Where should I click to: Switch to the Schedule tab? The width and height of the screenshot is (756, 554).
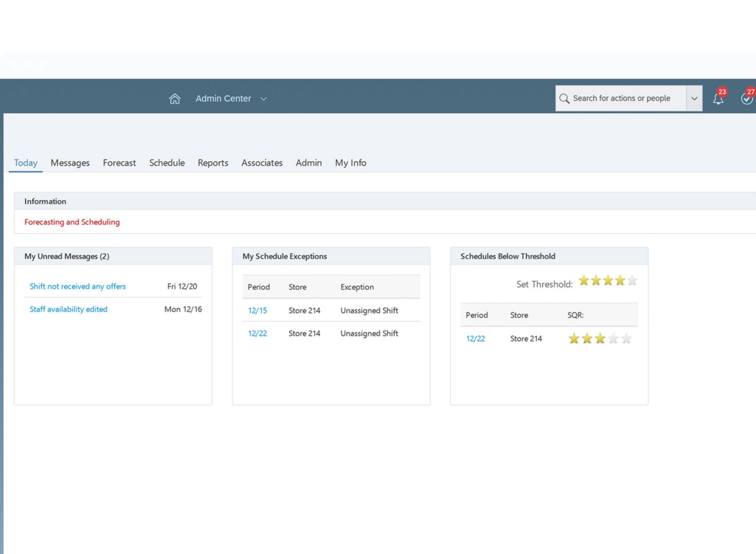[167, 163]
